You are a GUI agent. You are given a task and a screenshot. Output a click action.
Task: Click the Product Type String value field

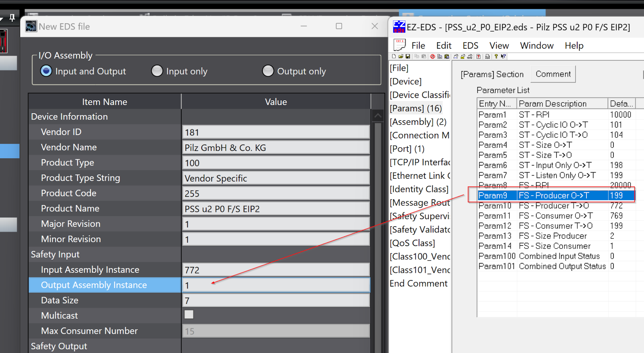point(276,178)
